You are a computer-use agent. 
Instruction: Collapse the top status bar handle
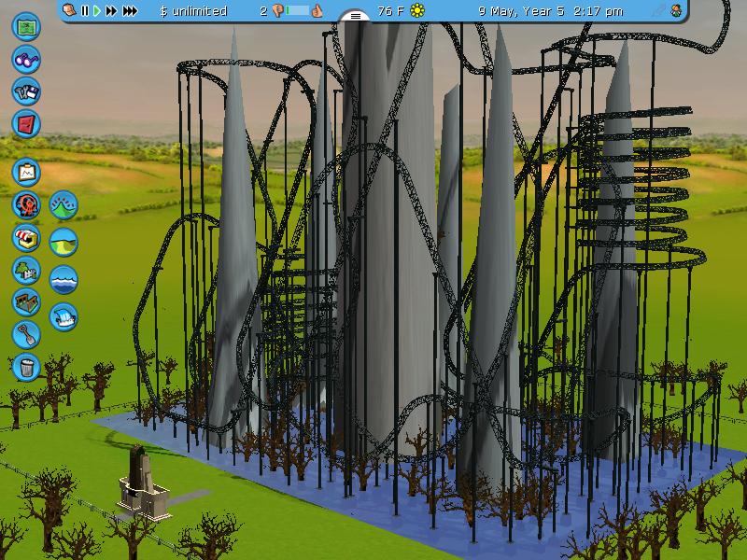(356, 16)
